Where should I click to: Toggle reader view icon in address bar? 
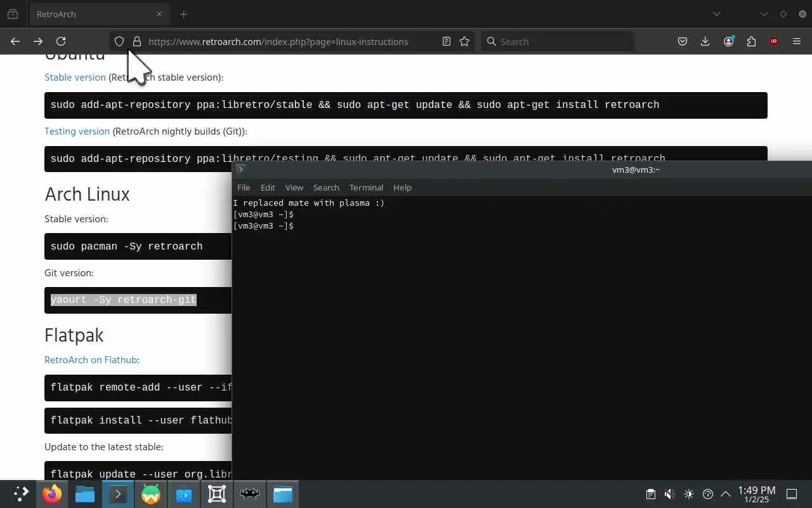coord(447,41)
